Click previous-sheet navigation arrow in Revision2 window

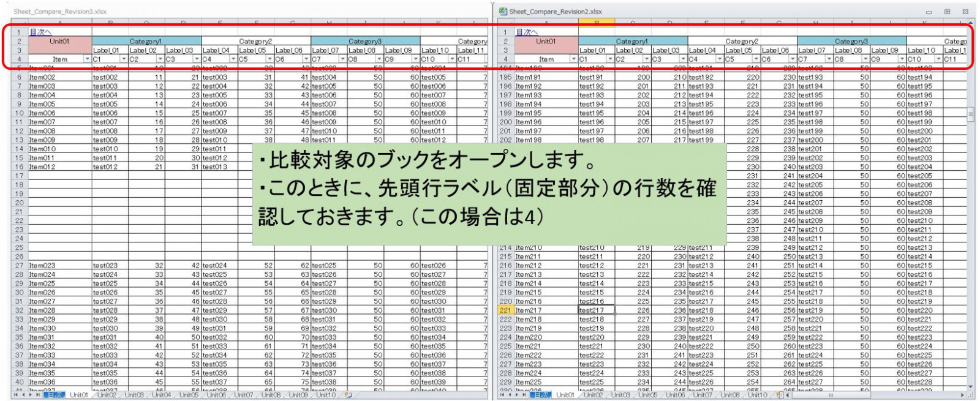click(510, 395)
